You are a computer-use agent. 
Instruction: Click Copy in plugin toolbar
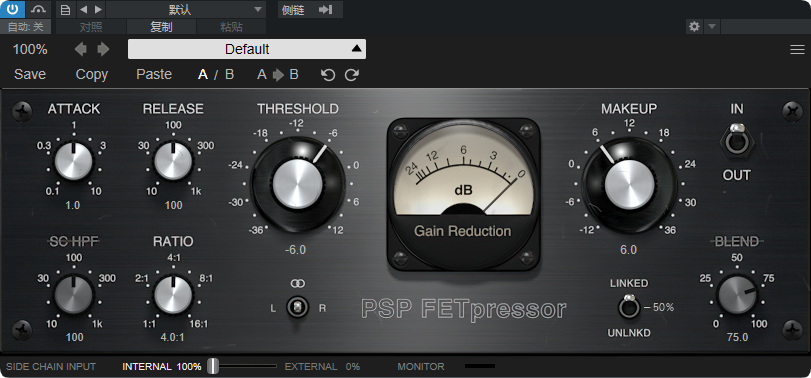click(92, 74)
